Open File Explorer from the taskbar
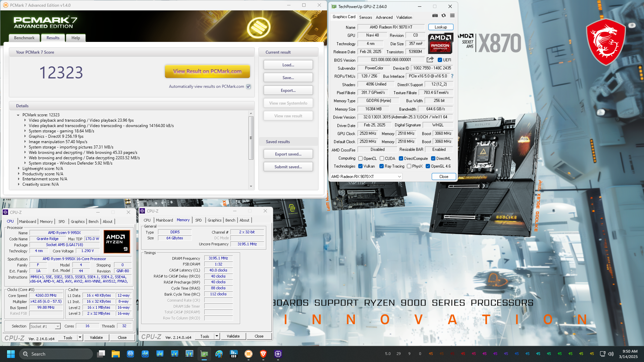 coord(116,354)
